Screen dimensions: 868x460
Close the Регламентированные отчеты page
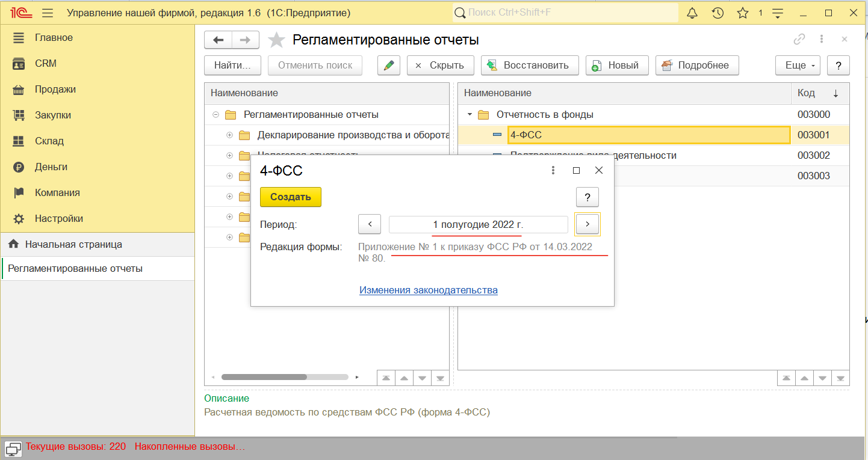[844, 40]
